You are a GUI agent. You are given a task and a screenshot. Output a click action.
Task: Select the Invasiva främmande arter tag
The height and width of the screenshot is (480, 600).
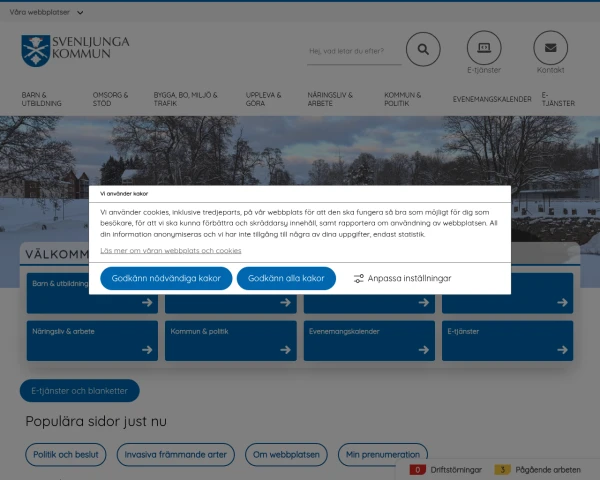(176, 454)
